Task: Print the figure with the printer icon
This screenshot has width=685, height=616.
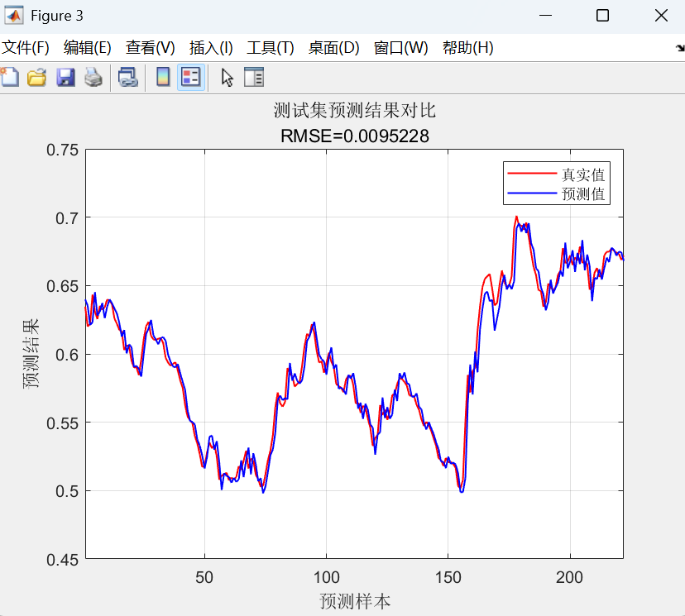Action: pos(93,77)
